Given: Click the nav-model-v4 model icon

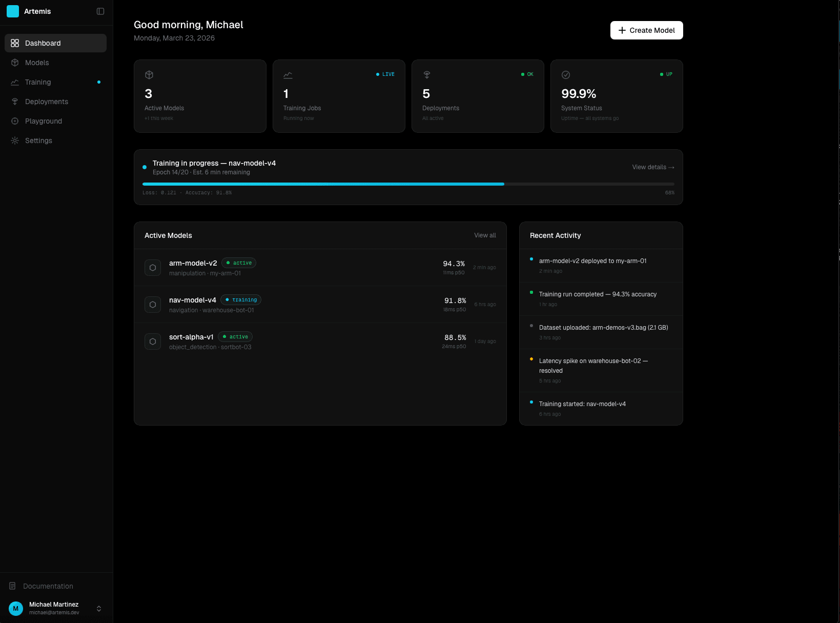Looking at the screenshot, I should [152, 304].
